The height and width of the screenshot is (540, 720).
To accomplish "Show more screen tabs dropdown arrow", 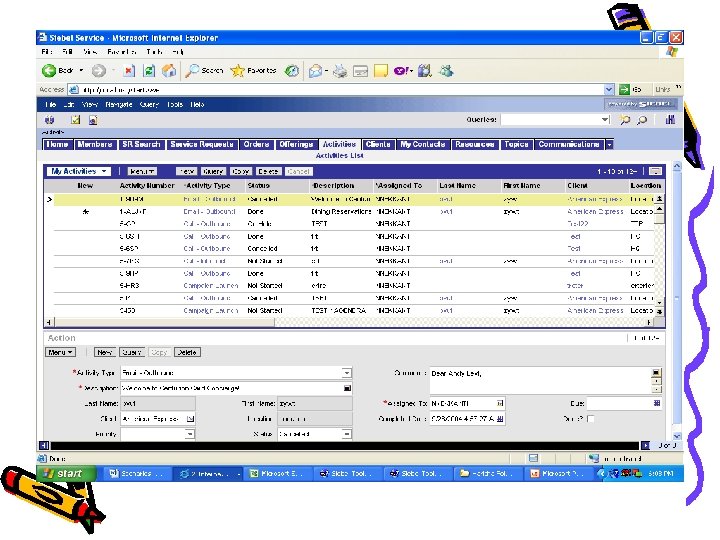I will pos(609,145).
